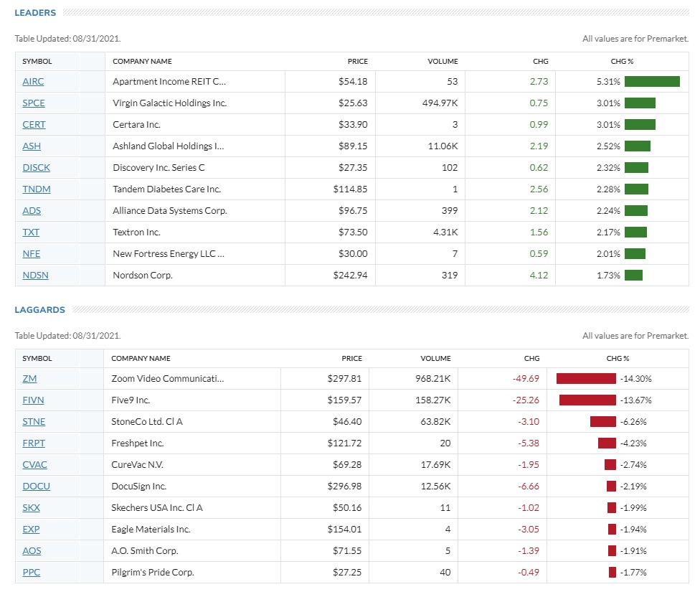Click A.O. Smith Corp. change -1.39
Image resolution: width=700 pixels, height=592 pixels.
tap(528, 550)
